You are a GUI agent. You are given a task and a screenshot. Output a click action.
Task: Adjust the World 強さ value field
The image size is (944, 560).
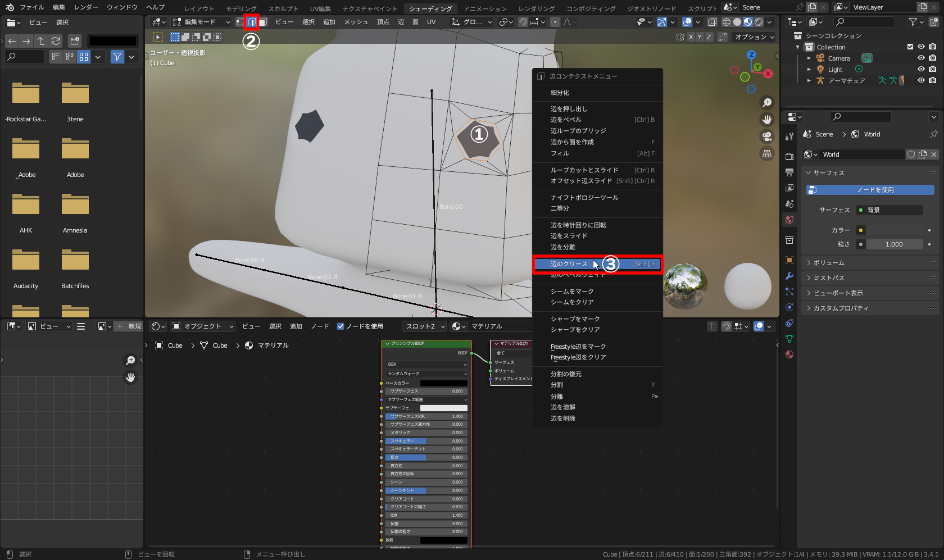[895, 244]
